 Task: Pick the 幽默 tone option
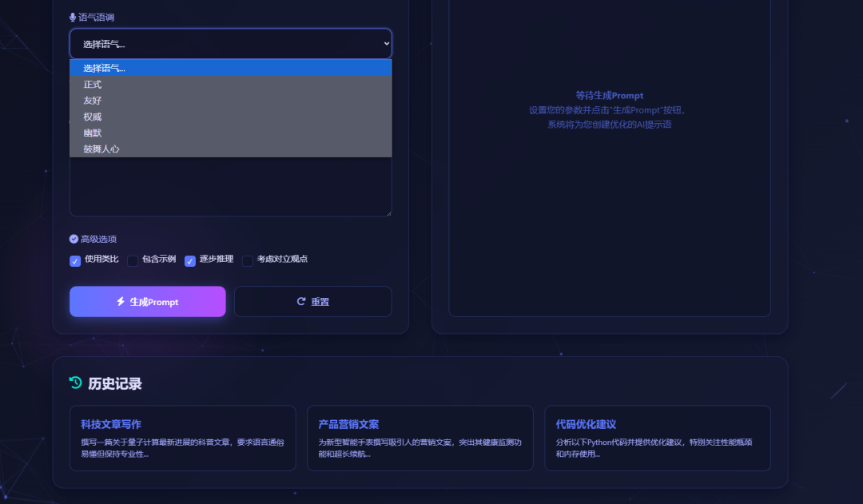pos(231,133)
